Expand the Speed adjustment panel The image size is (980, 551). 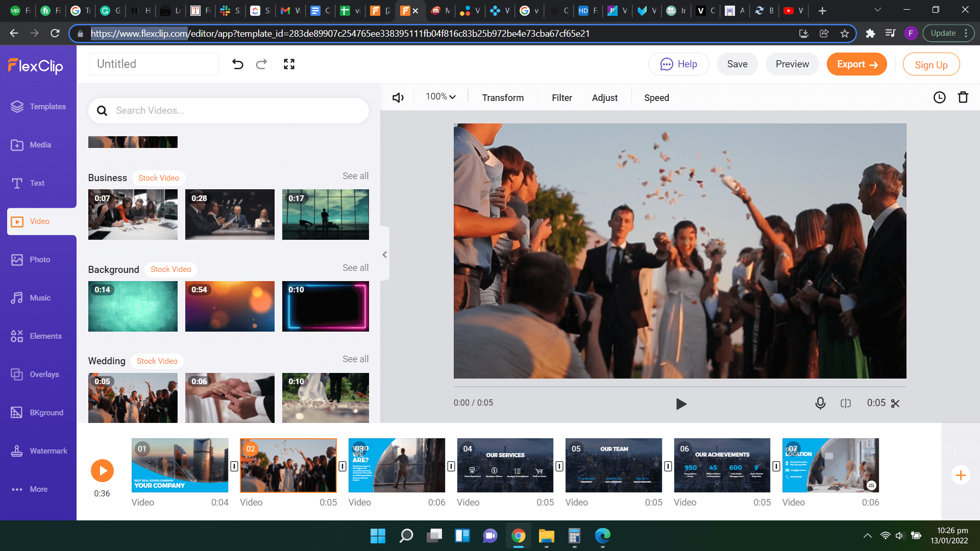tap(656, 97)
